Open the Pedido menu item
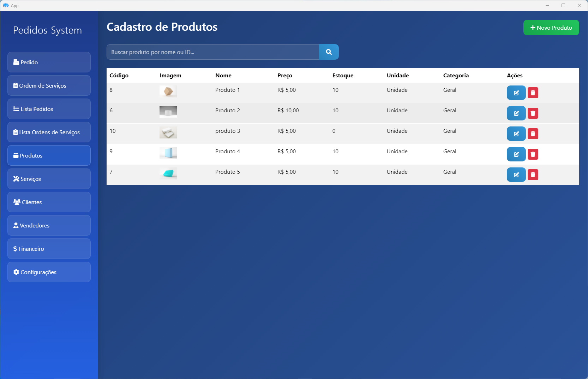Screen dimensions: 588x379 49,62
